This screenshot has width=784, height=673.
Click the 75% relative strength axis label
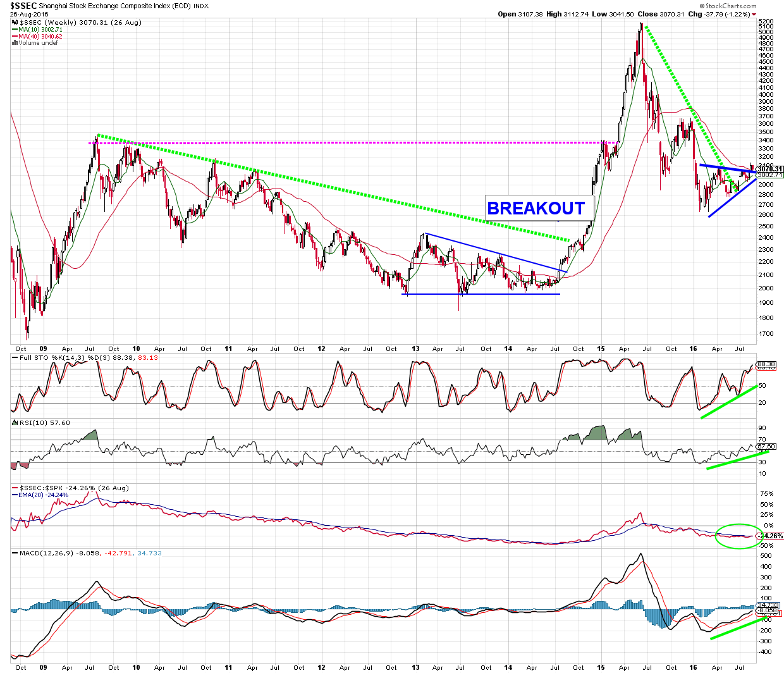click(766, 494)
